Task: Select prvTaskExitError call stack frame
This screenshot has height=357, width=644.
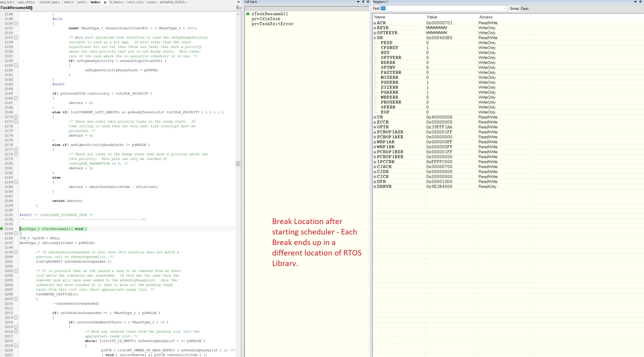Action: (272, 24)
